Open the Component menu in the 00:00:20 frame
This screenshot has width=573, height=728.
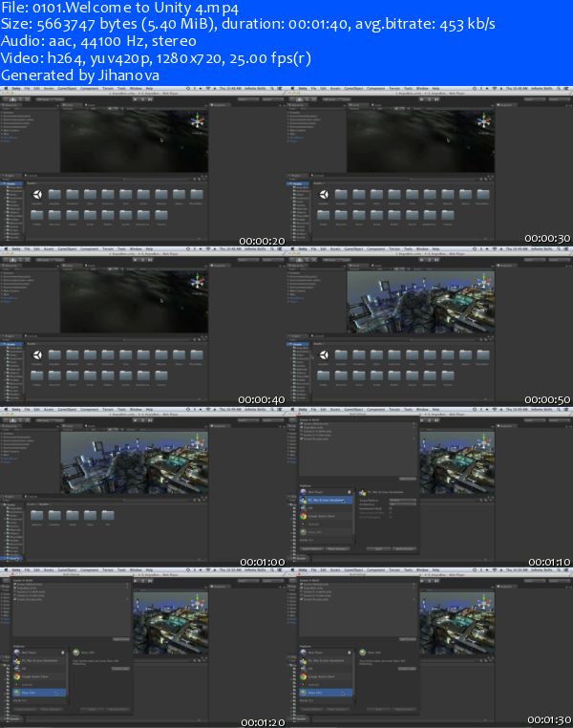[x=89, y=89]
